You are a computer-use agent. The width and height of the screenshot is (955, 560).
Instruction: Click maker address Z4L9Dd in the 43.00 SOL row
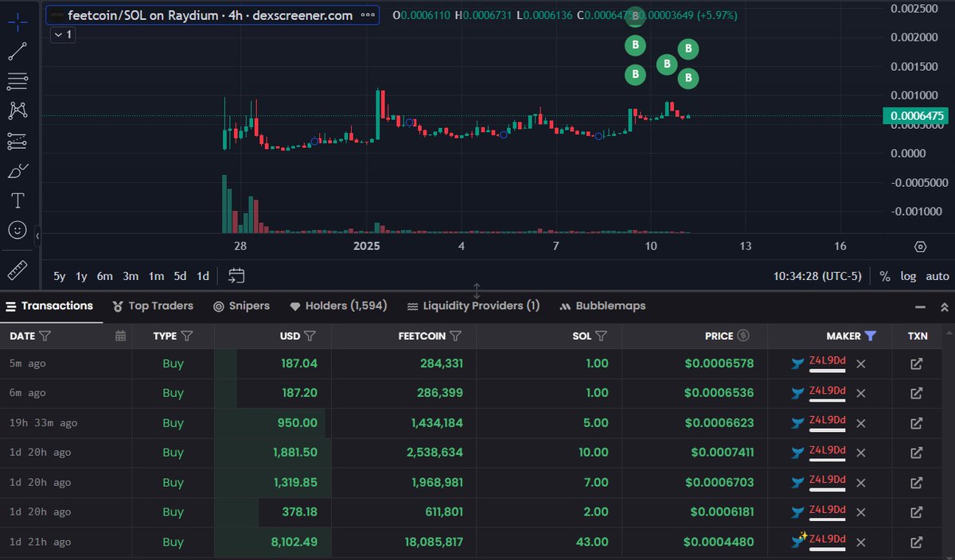coord(827,539)
